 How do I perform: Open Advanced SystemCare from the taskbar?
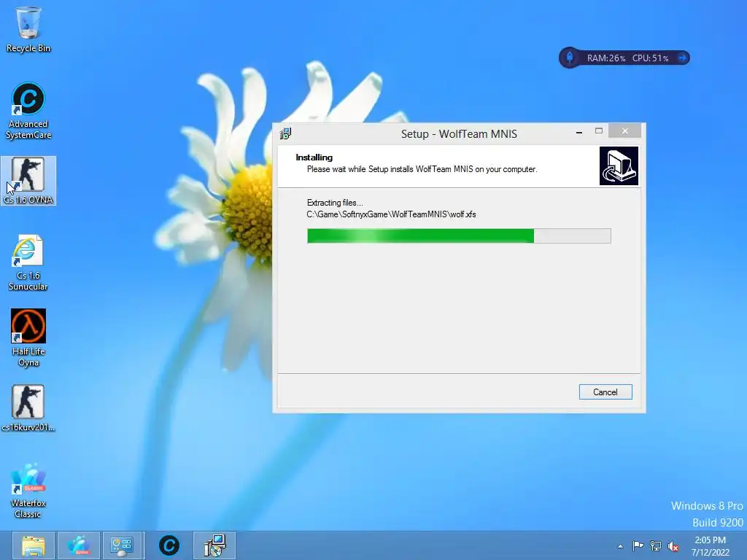point(169,545)
